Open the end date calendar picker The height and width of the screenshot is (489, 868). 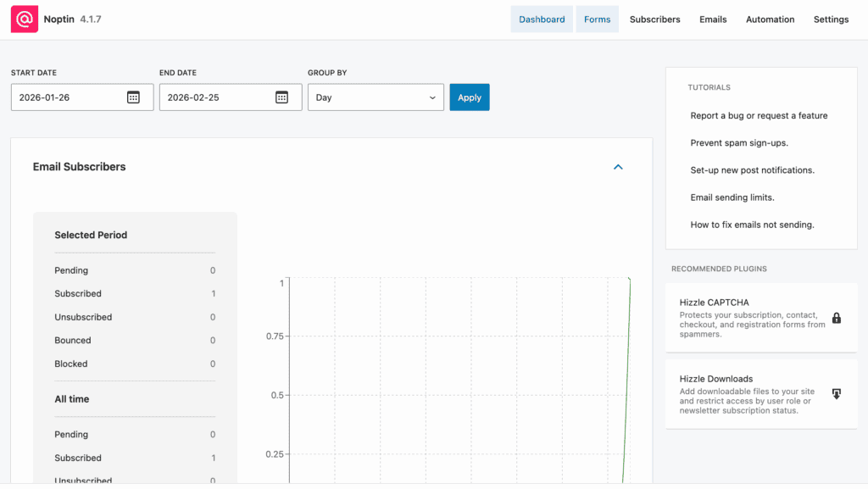coord(281,97)
